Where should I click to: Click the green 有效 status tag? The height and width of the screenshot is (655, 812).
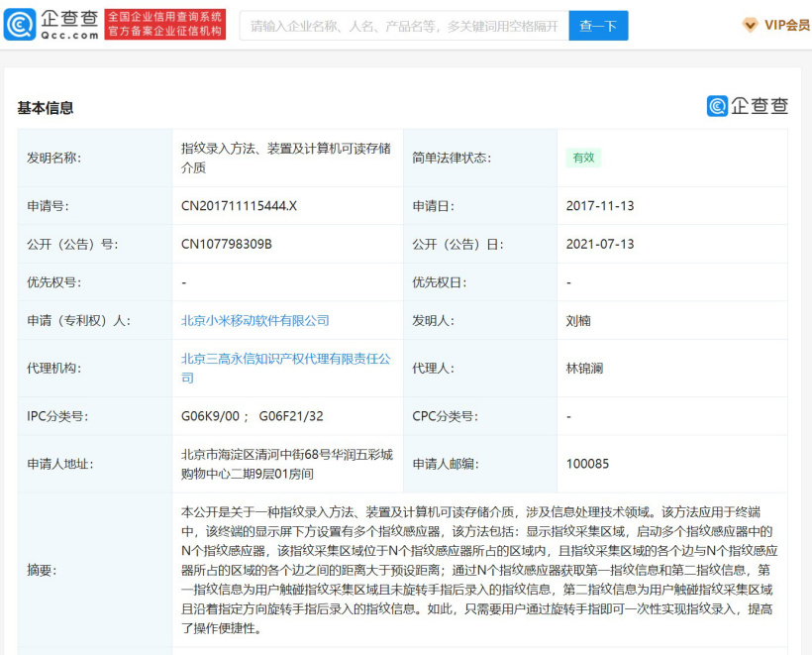[x=583, y=158]
